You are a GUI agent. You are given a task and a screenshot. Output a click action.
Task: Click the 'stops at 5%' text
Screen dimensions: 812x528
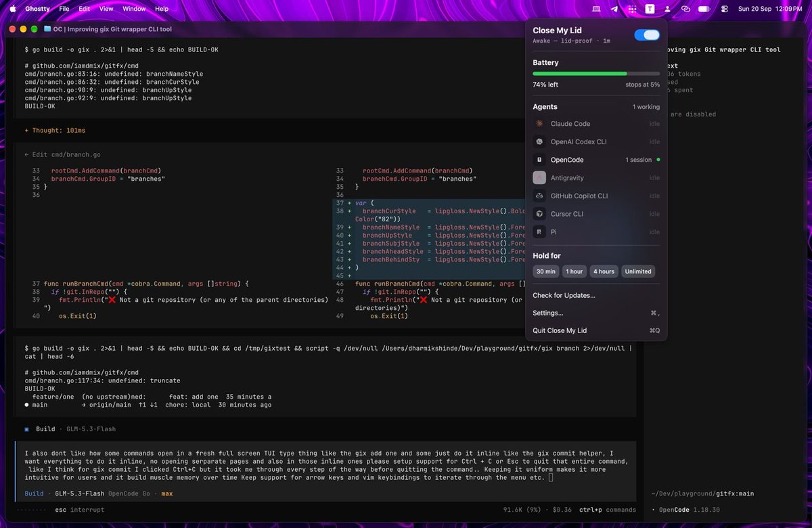pyautogui.click(x=642, y=85)
